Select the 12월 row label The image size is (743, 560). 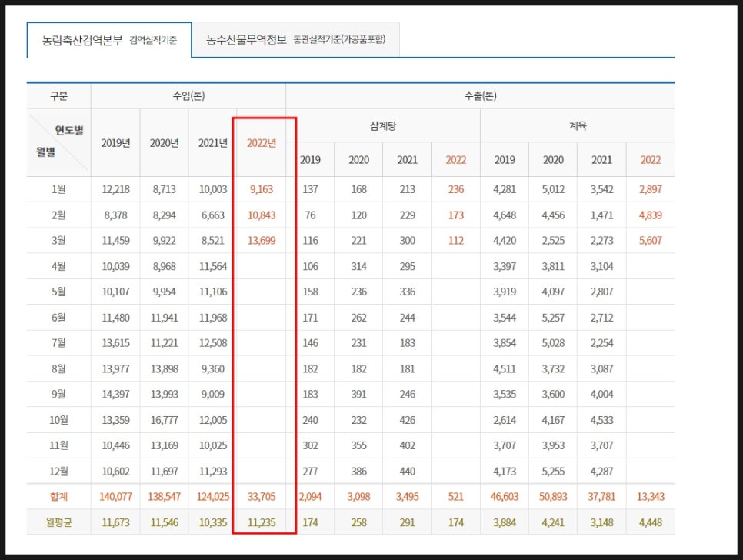click(58, 471)
